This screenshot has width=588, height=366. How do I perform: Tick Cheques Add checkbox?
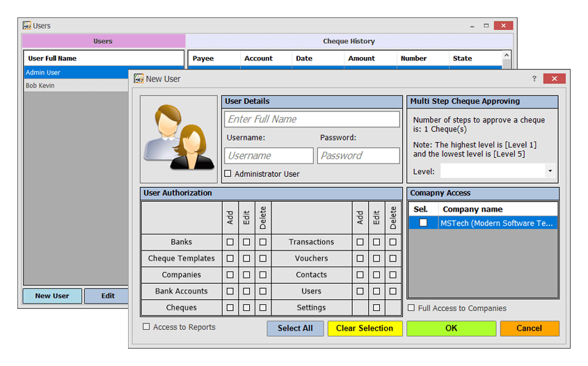point(230,308)
